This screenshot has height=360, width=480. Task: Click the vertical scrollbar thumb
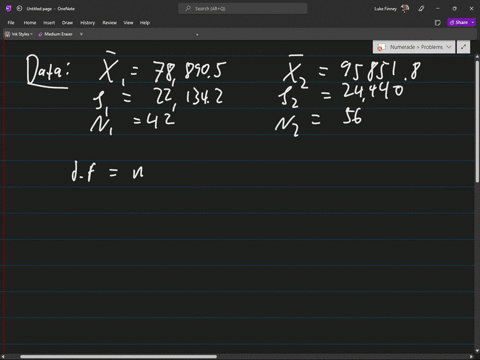pos(477,122)
